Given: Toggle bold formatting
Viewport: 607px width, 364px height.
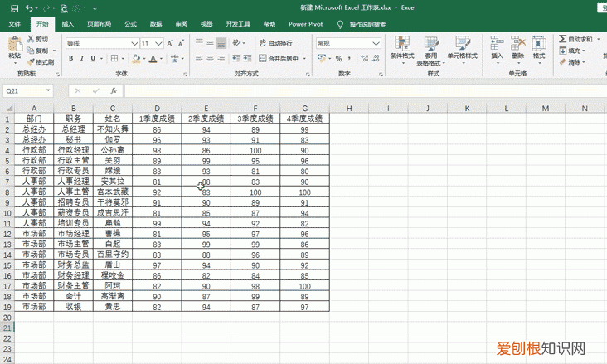Looking at the screenshot, I should coord(70,59).
